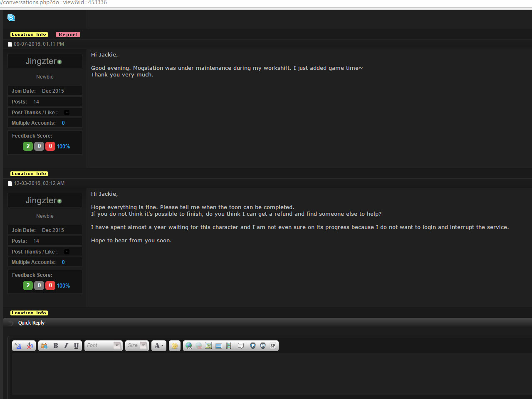Collapse the Quick Reply section header arrow
Image resolution: width=532 pixels, height=399 pixels.
point(11,323)
